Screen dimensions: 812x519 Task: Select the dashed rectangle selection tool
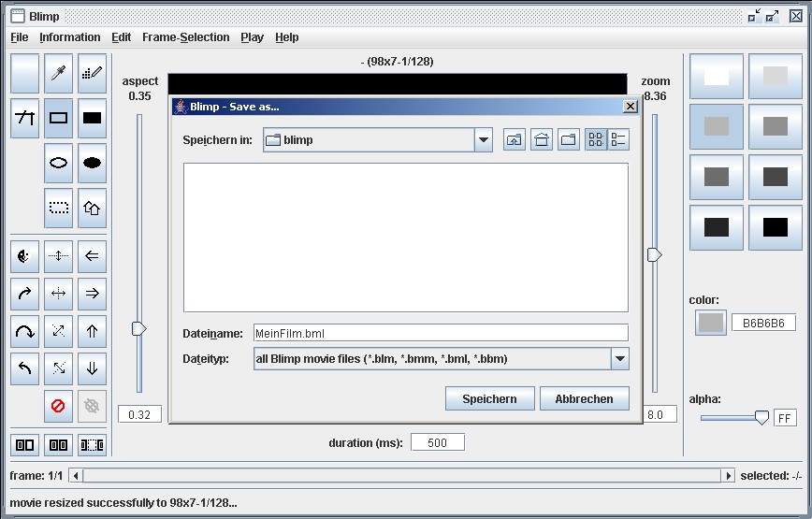tap(58, 208)
